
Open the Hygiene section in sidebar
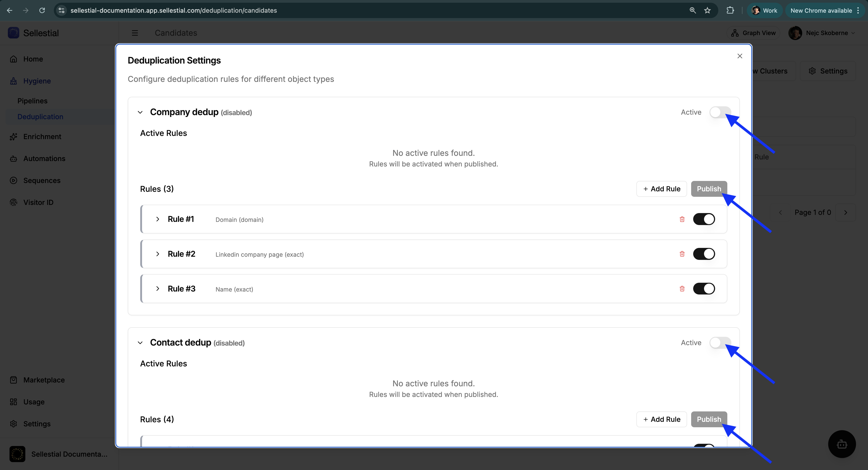click(x=37, y=81)
